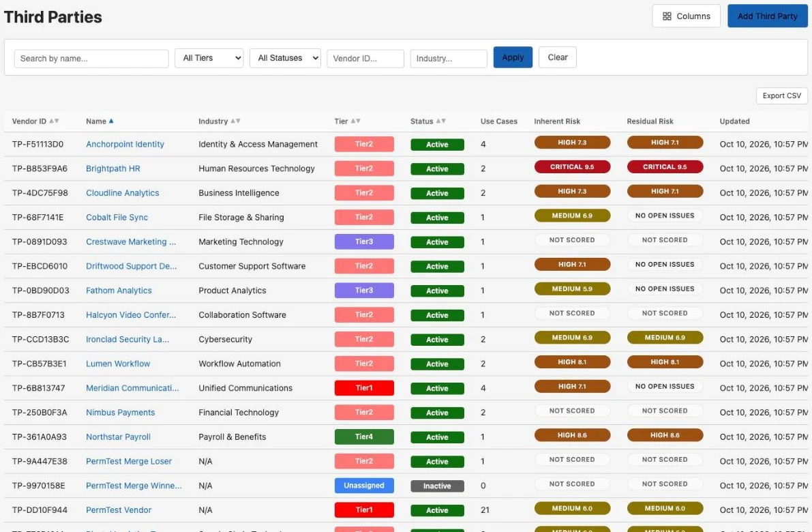Click the Vendor ID filter field
The image size is (812, 532).
[x=365, y=59]
